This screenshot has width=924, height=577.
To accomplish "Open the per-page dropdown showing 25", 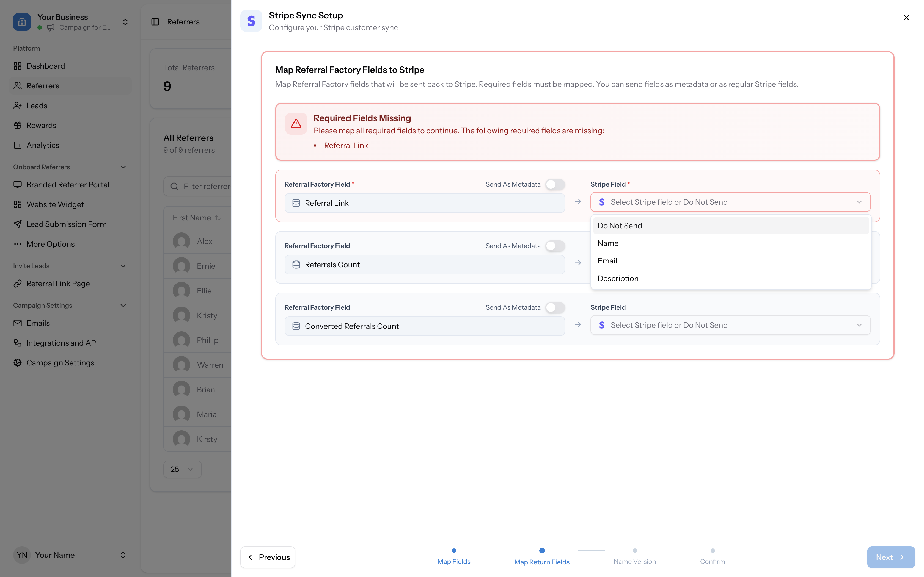I will 182,469.
